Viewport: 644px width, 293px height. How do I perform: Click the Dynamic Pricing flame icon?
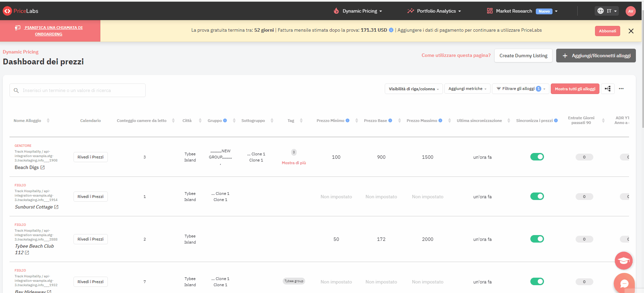(x=336, y=11)
